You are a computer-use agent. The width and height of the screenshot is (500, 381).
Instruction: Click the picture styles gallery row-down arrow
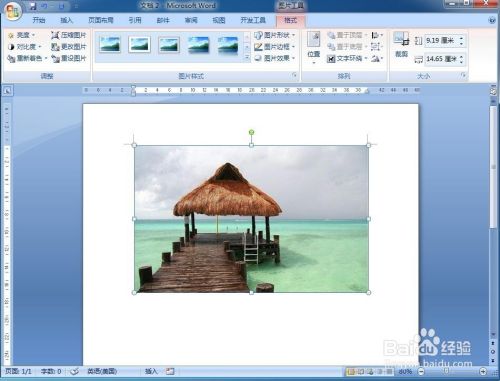(247, 47)
